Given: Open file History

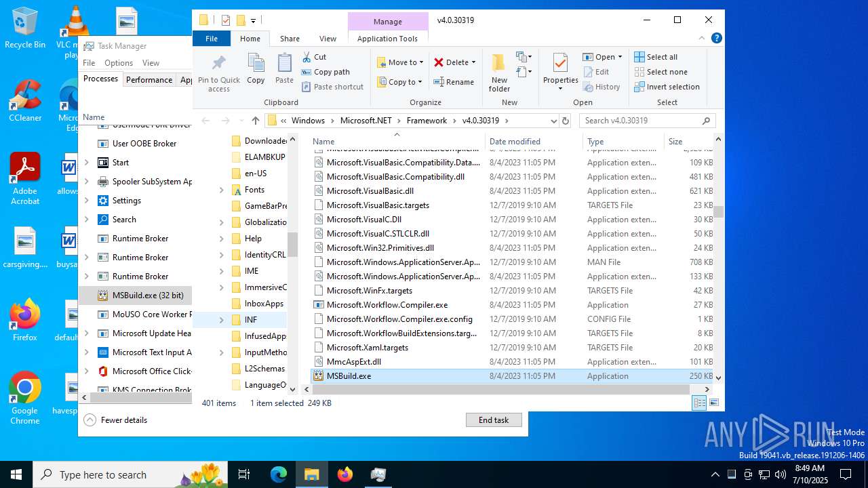Looking at the screenshot, I should [601, 87].
